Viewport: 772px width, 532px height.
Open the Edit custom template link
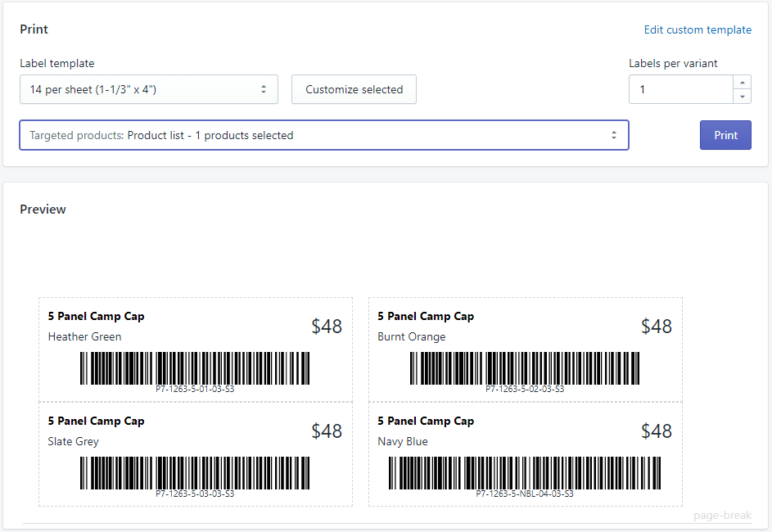click(x=698, y=30)
